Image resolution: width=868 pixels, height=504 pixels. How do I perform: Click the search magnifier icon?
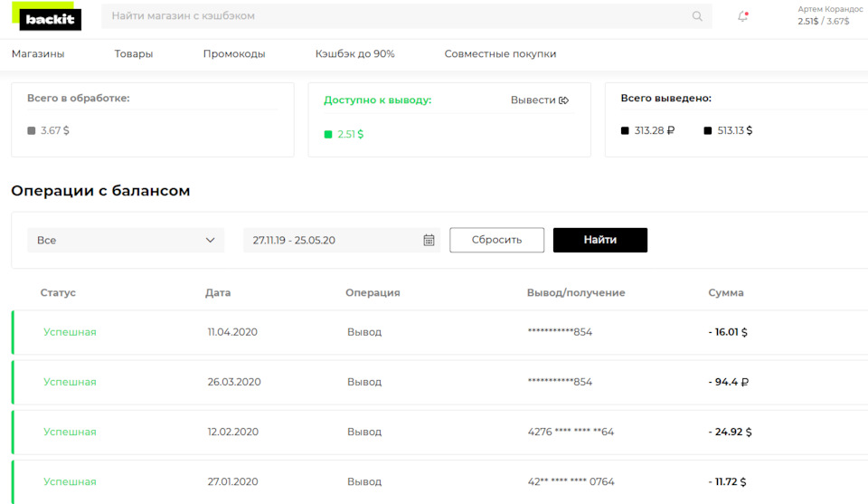click(x=697, y=16)
